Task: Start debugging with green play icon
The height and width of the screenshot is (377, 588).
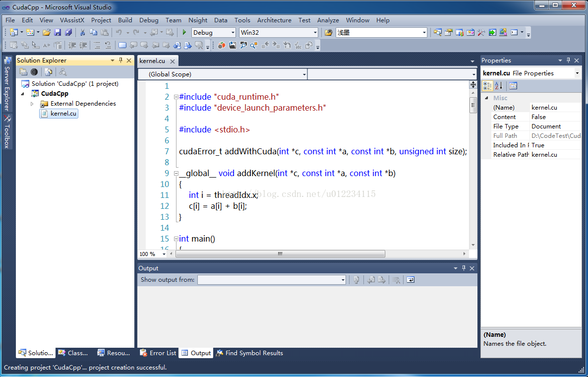Action: pyautogui.click(x=184, y=33)
